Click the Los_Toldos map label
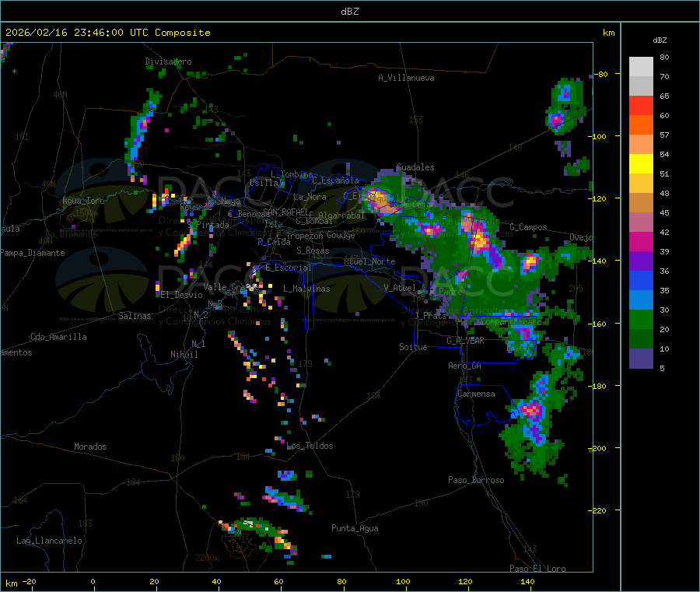The height and width of the screenshot is (592, 700). click(x=310, y=446)
